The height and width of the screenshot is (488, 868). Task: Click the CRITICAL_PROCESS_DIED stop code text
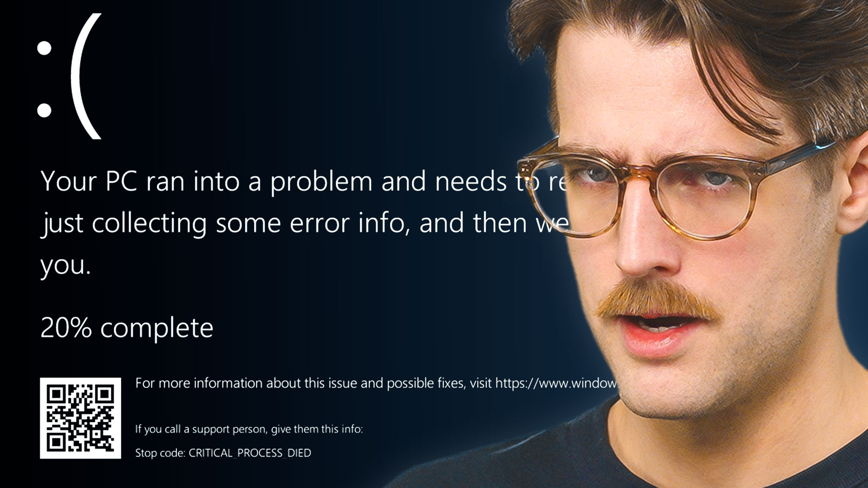tap(250, 453)
